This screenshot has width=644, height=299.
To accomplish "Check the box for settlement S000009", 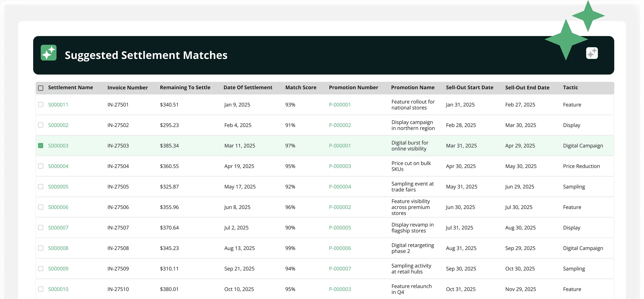I will pyautogui.click(x=41, y=268).
